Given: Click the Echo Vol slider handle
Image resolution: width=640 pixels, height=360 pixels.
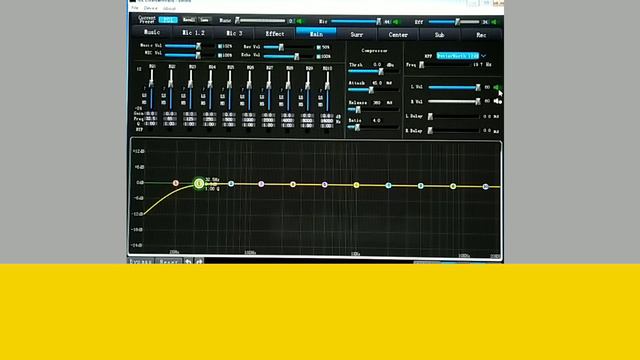Looking at the screenshot, I should click(297, 56).
